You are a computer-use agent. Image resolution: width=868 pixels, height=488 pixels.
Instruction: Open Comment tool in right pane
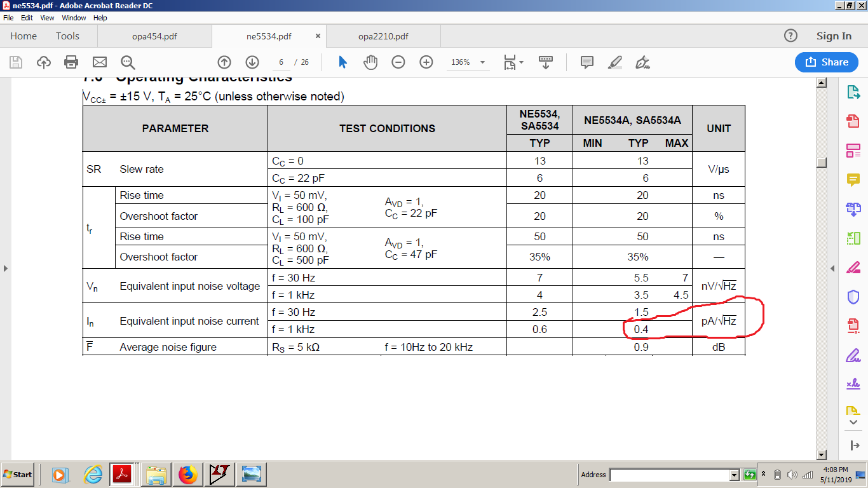point(853,180)
